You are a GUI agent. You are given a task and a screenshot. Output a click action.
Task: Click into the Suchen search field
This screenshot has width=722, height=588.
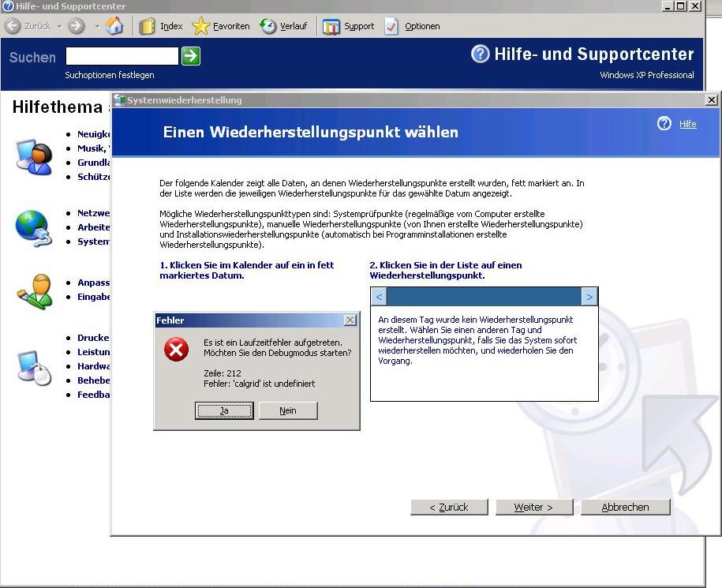click(122, 56)
